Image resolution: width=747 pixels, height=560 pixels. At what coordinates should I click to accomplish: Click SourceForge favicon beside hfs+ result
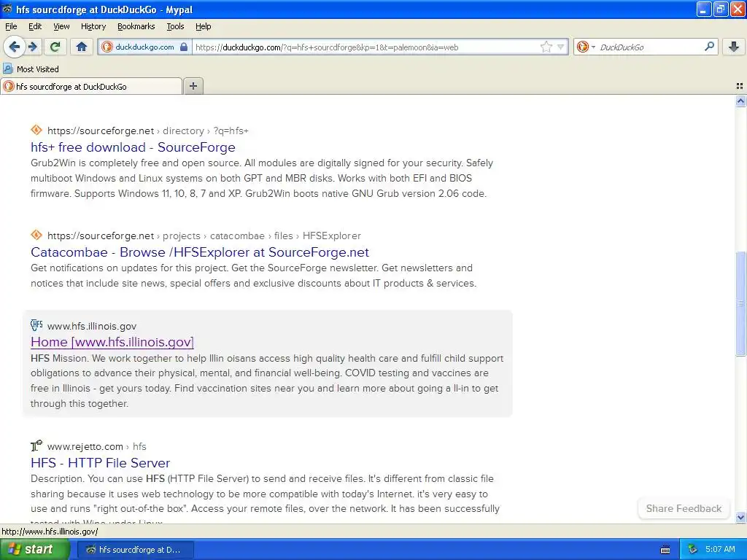[x=36, y=130]
